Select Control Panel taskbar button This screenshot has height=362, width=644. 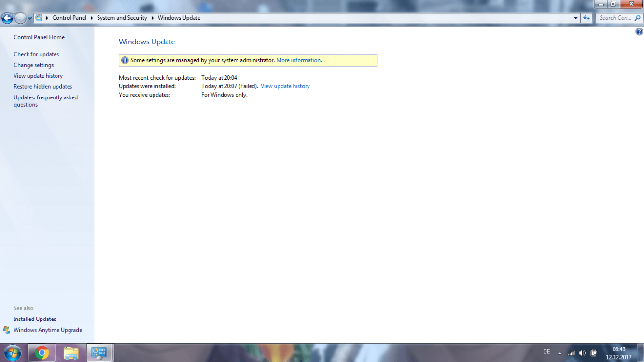point(99,353)
